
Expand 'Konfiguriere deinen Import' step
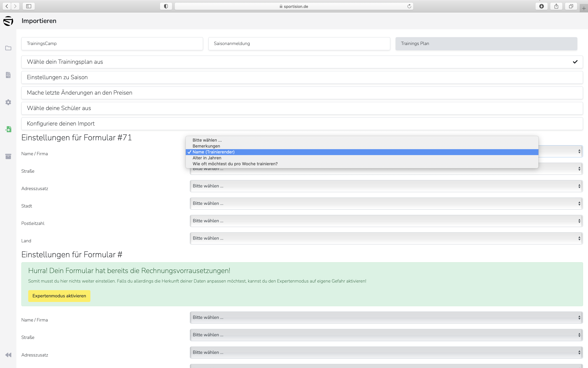[x=302, y=124]
